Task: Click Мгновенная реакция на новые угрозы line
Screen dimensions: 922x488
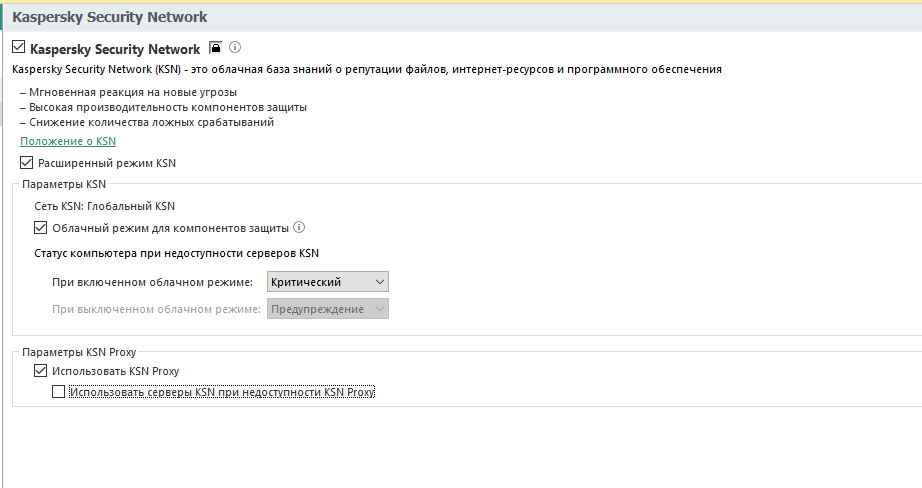Action: [129, 92]
